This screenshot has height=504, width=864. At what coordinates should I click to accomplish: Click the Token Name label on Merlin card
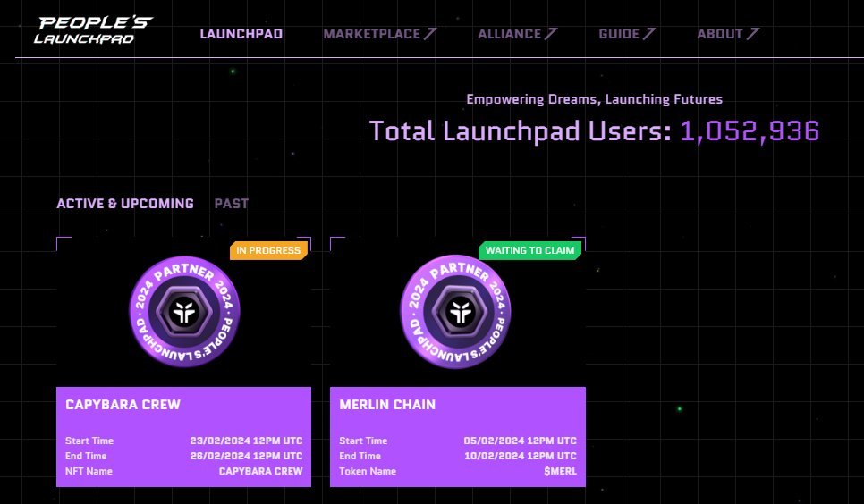pyautogui.click(x=368, y=472)
